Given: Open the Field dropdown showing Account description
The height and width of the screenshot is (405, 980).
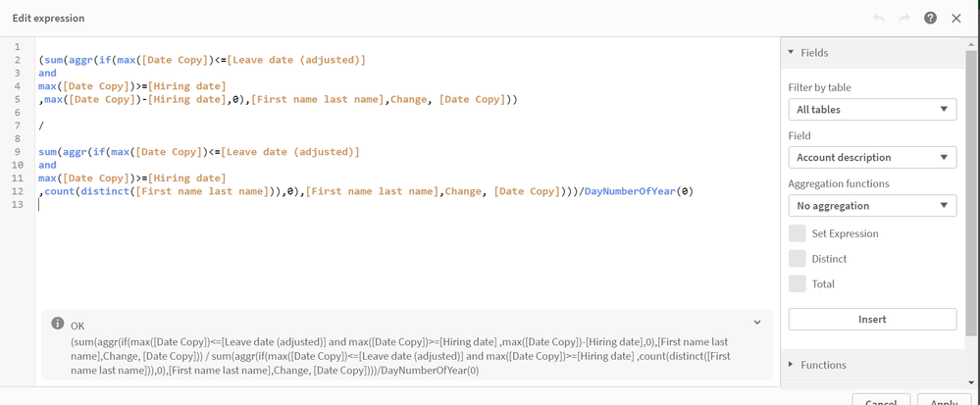Looking at the screenshot, I should (x=872, y=158).
